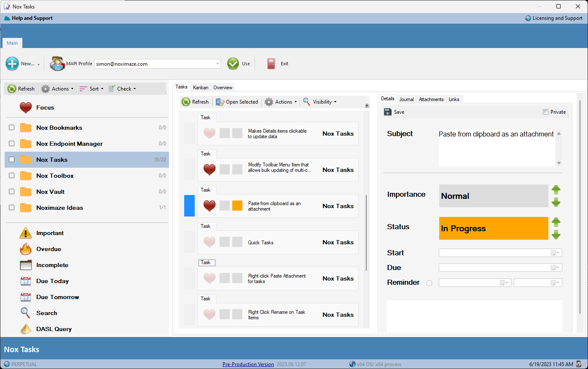Image resolution: width=588 pixels, height=369 pixels.
Task: Open the Focus heart view
Action: click(x=26, y=107)
